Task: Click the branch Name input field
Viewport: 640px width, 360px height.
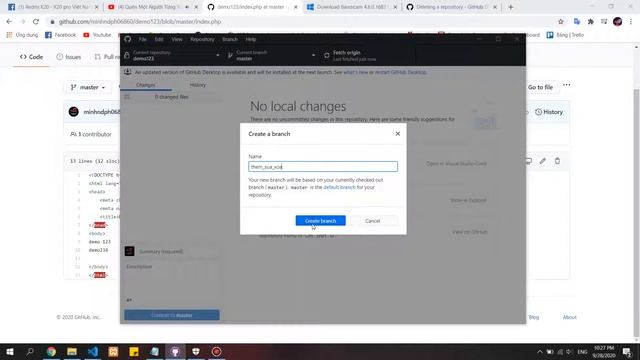Action: pyautogui.click(x=323, y=167)
